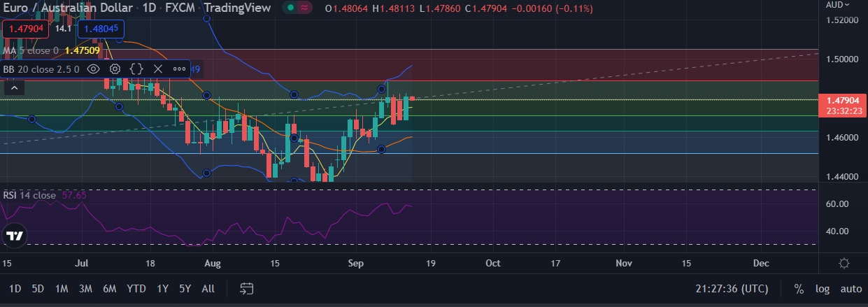Click the Dec label on time axis

coord(761,263)
